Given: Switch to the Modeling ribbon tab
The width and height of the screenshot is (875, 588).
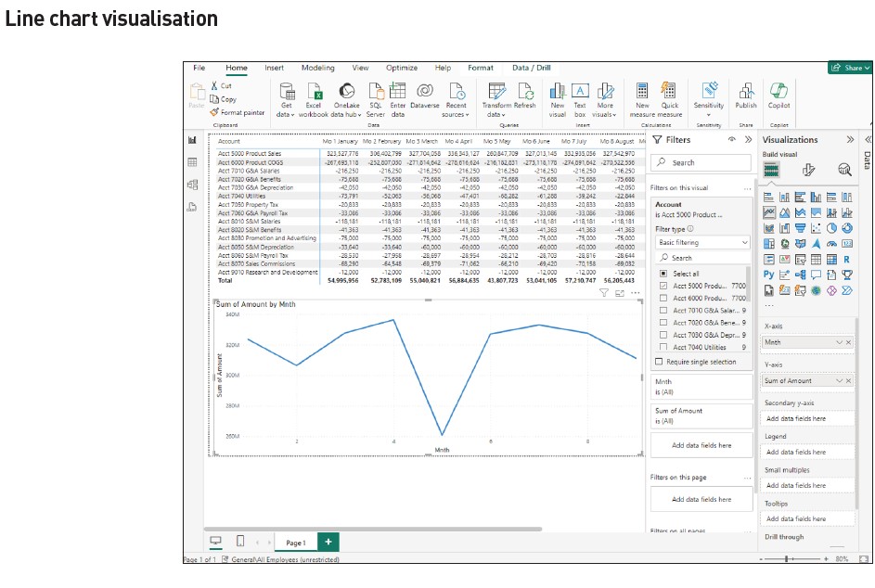Looking at the screenshot, I should pos(317,68).
